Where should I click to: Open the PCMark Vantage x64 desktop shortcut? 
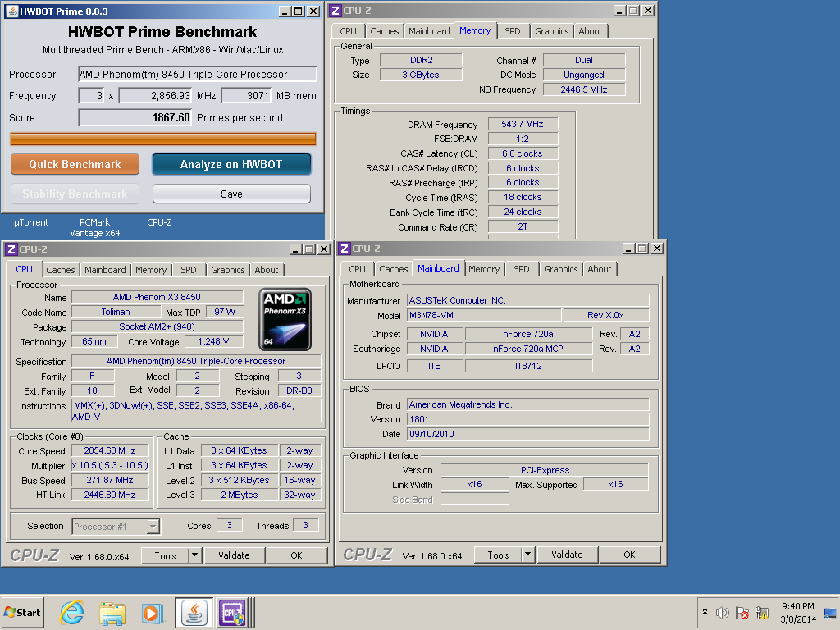95,228
